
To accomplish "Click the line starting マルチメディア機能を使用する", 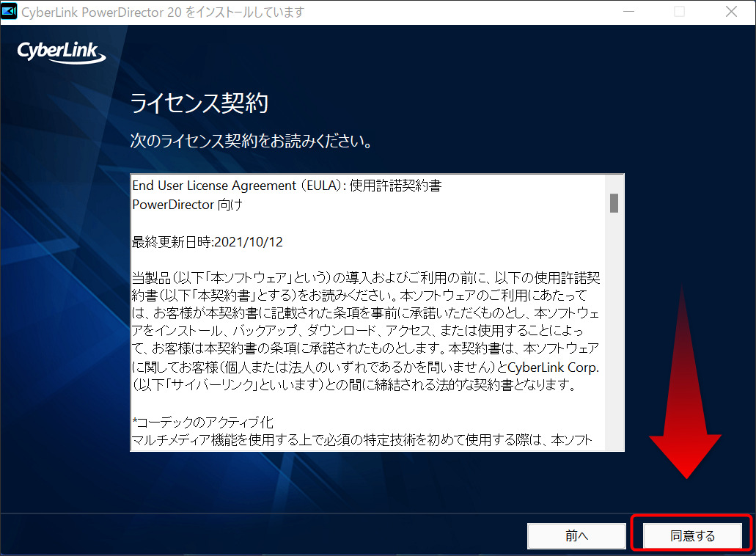I will [x=362, y=440].
